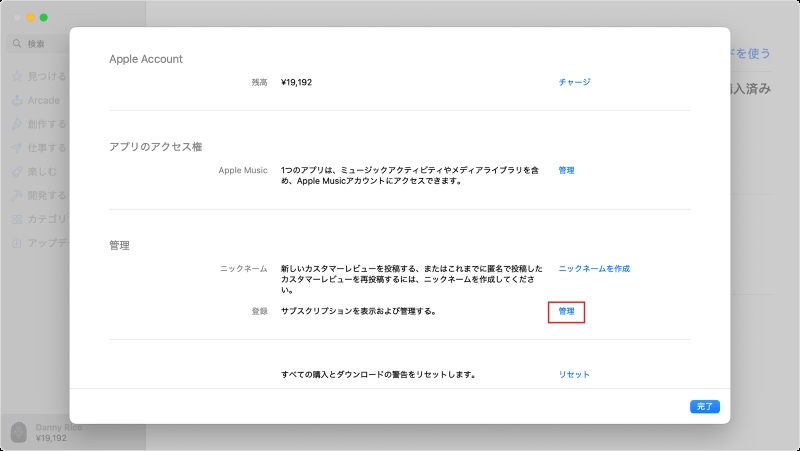The width and height of the screenshot is (800, 451).
Task: Open 管理 link for Apple Music access
Action: 566,170
